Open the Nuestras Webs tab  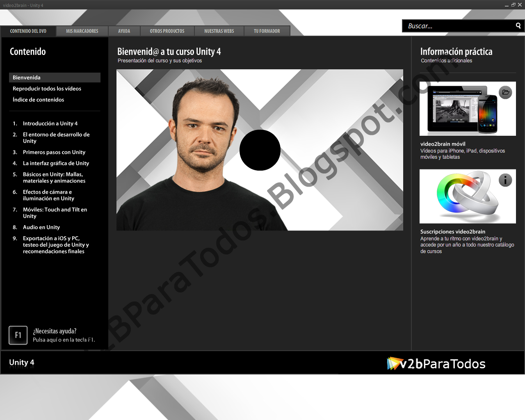(219, 31)
